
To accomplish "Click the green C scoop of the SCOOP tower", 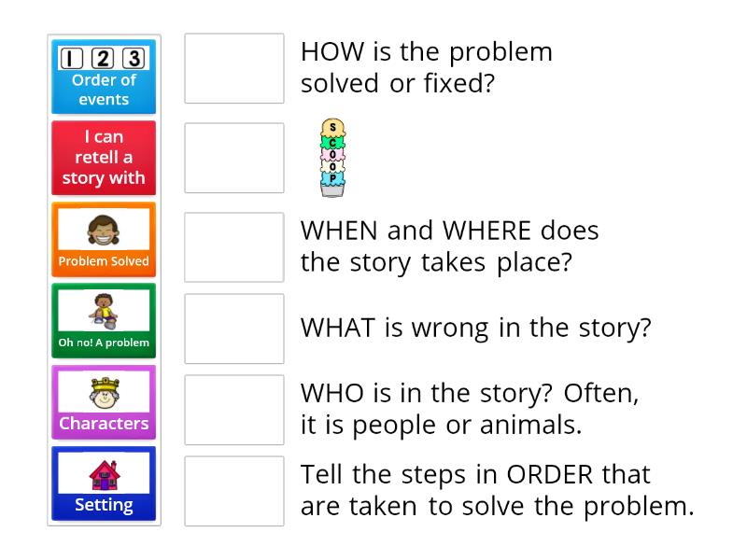I will pos(332,143).
